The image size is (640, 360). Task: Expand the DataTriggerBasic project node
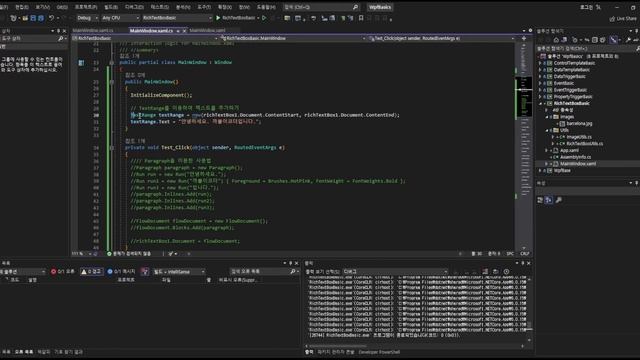tap(540, 77)
